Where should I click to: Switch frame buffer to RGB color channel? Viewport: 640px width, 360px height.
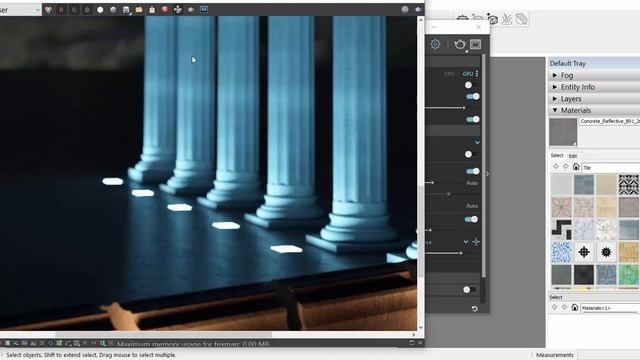(49, 9)
